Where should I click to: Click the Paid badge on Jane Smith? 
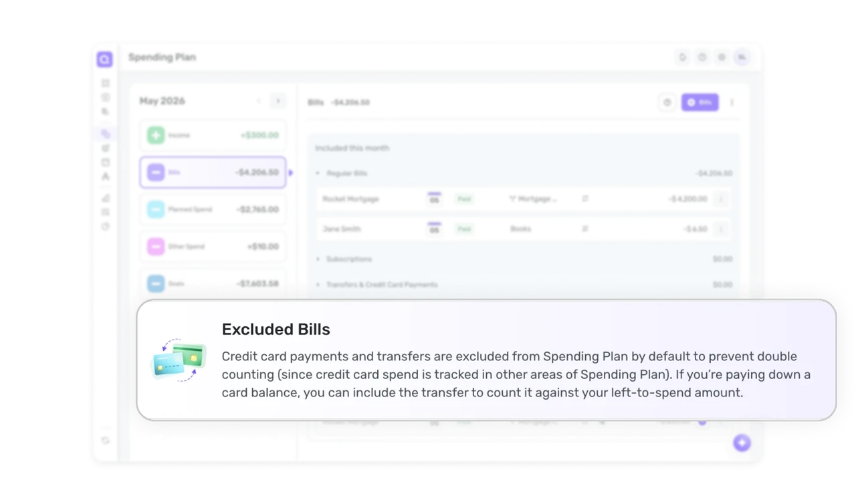click(464, 229)
